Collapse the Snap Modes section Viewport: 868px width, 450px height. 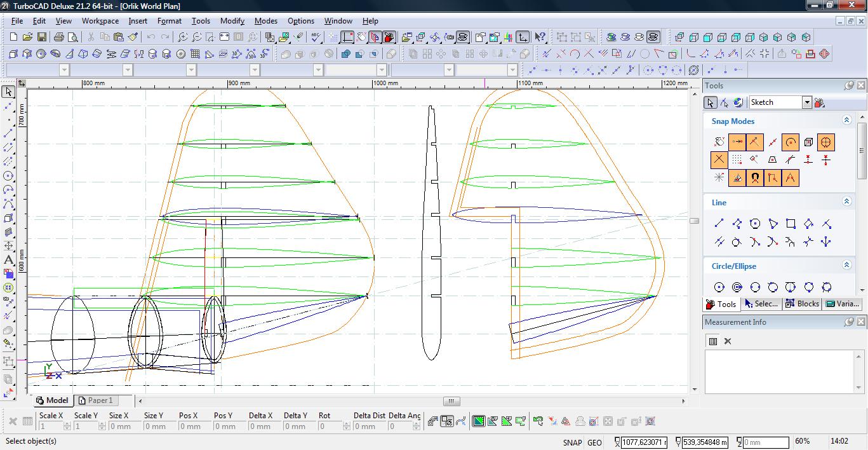pyautogui.click(x=846, y=120)
